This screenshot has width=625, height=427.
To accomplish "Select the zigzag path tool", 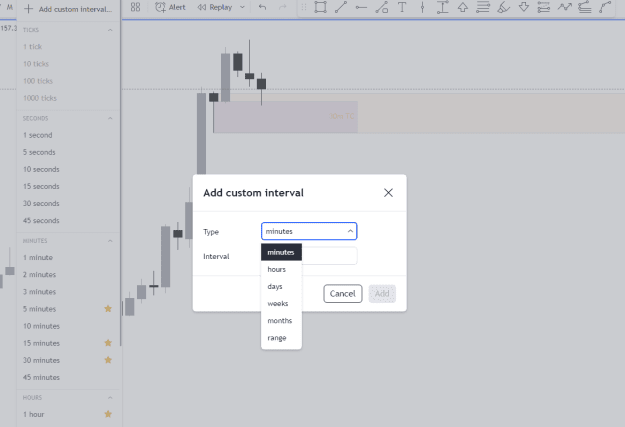I will click(564, 7).
